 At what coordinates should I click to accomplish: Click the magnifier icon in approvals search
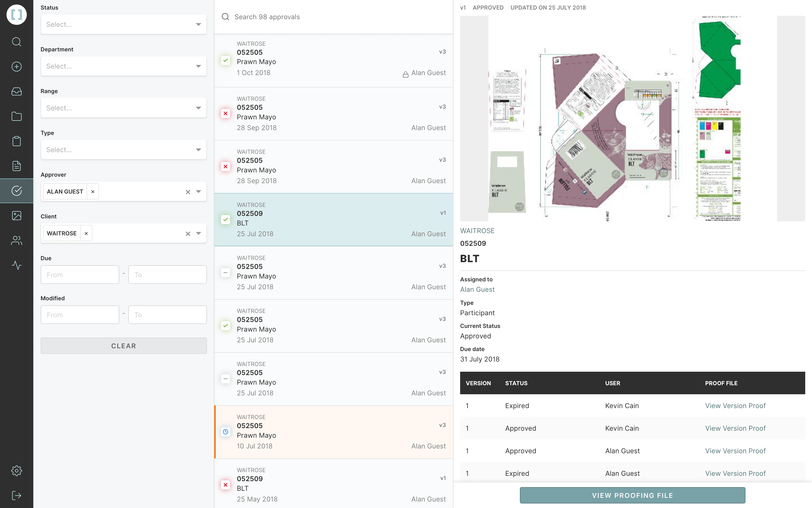[x=226, y=17]
